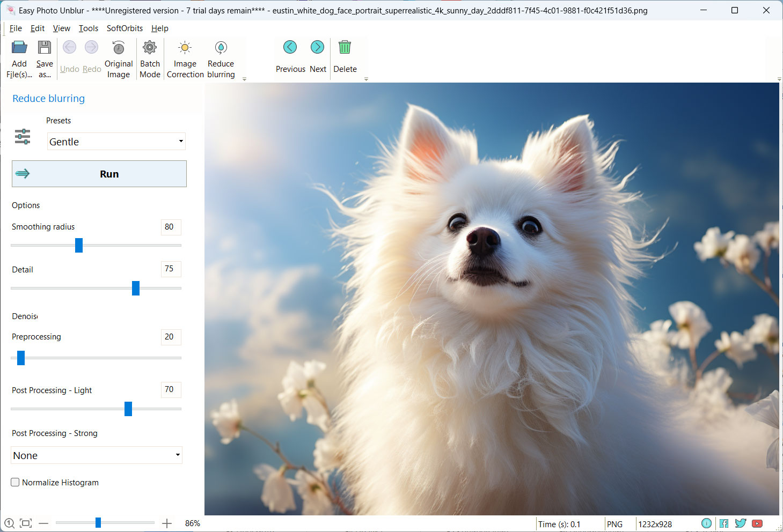Open Post Processing Strong None dropdown

[97, 455]
